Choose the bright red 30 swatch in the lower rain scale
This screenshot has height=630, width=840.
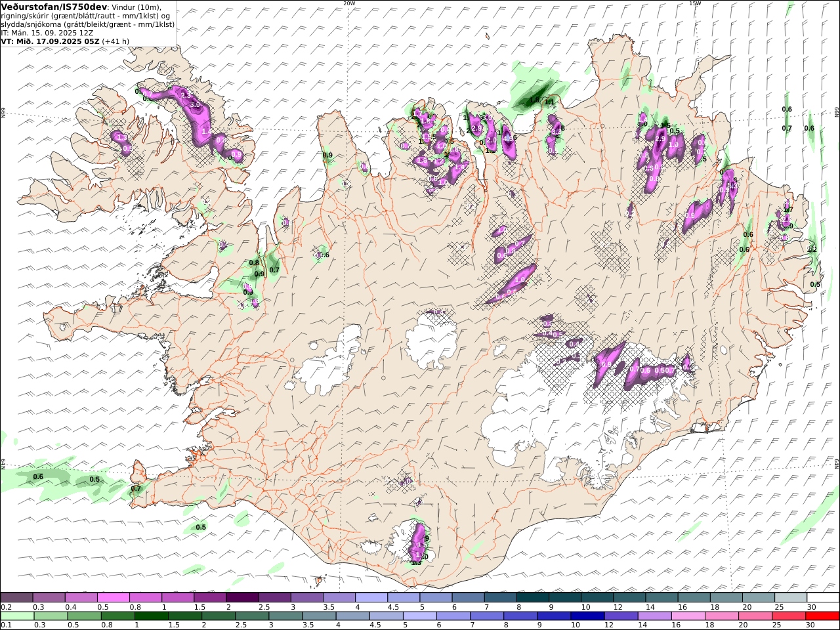coord(822,616)
